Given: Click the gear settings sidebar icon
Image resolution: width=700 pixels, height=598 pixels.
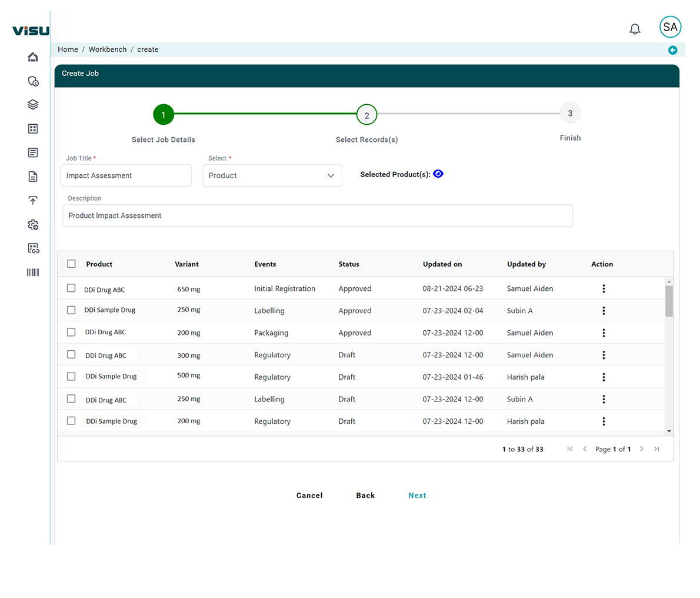Looking at the screenshot, I should [33, 225].
